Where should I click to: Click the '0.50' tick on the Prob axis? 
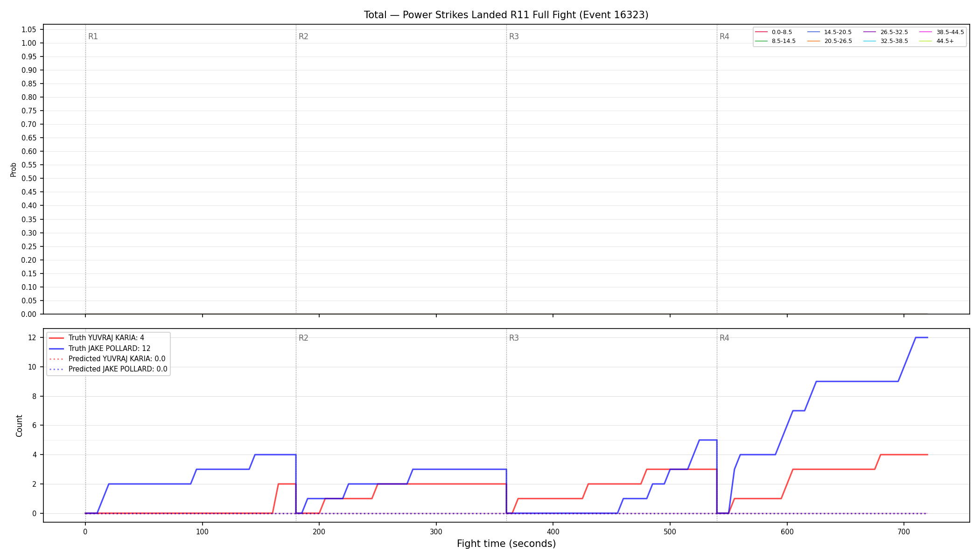(x=29, y=178)
